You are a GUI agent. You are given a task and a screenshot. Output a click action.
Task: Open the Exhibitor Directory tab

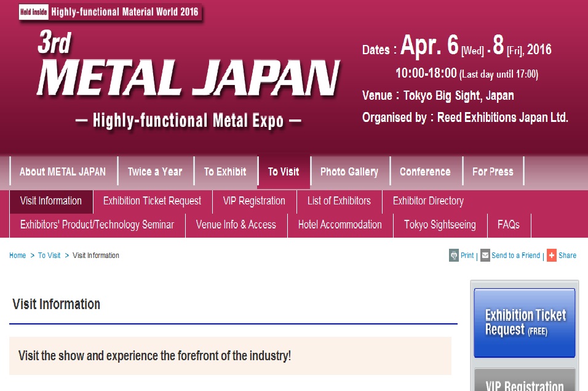click(428, 201)
